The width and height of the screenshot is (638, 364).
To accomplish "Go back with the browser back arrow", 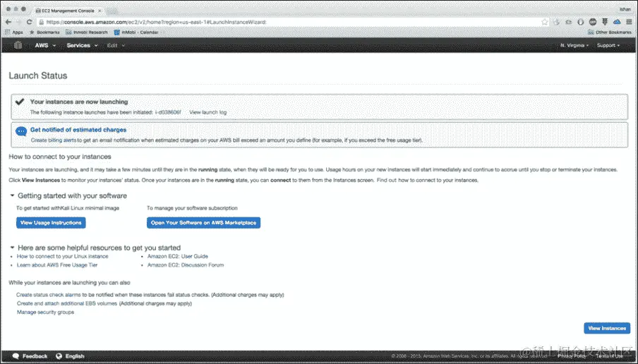I will [8, 22].
